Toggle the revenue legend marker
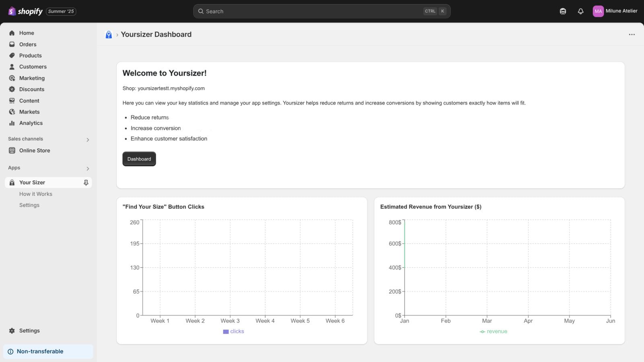The image size is (644, 362). (x=482, y=332)
